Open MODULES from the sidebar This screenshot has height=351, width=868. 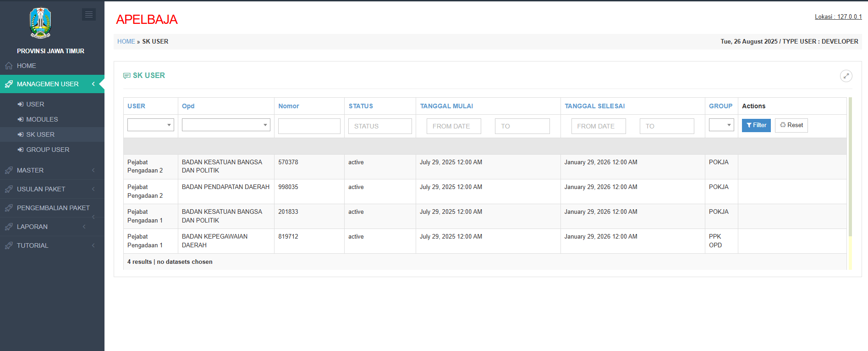(x=42, y=119)
